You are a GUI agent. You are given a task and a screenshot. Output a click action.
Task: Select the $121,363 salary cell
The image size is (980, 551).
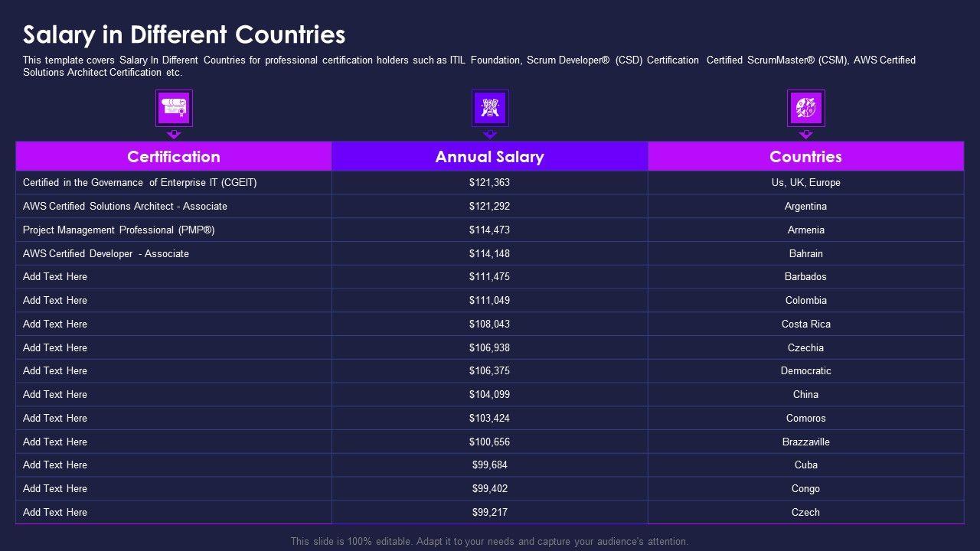click(x=490, y=183)
